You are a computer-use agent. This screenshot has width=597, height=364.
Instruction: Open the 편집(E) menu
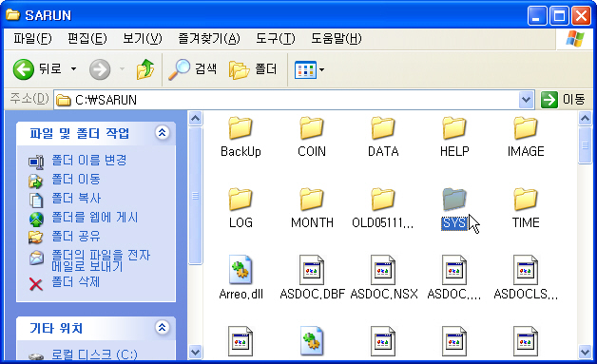coord(87,38)
